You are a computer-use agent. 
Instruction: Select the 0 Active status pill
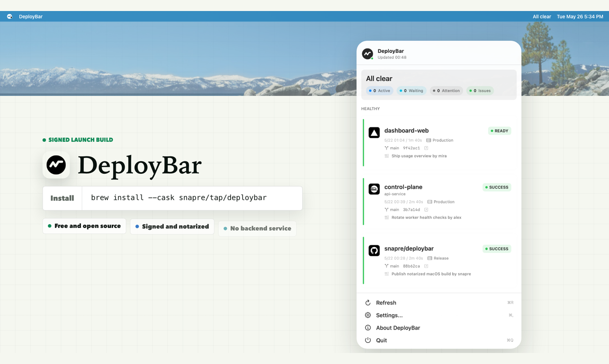[380, 91]
